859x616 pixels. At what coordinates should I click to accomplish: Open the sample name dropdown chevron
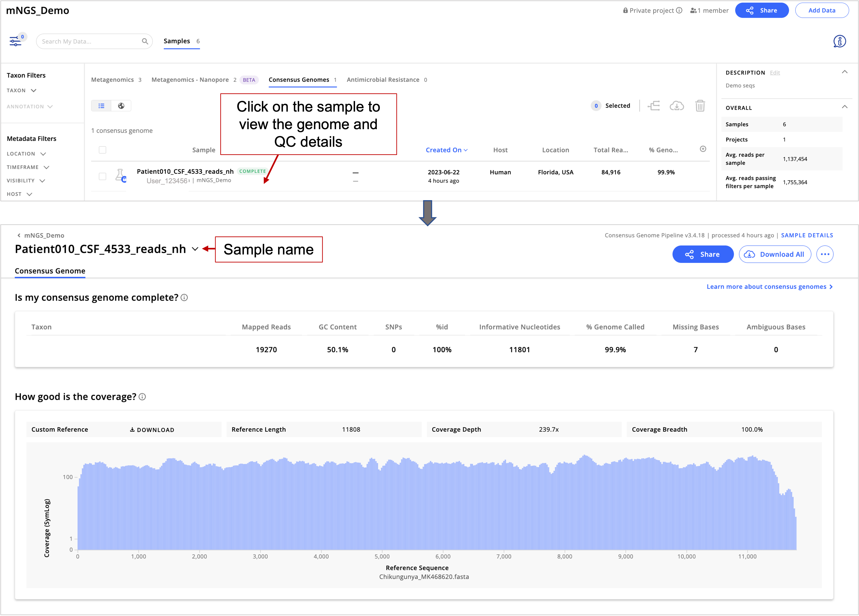click(x=195, y=249)
